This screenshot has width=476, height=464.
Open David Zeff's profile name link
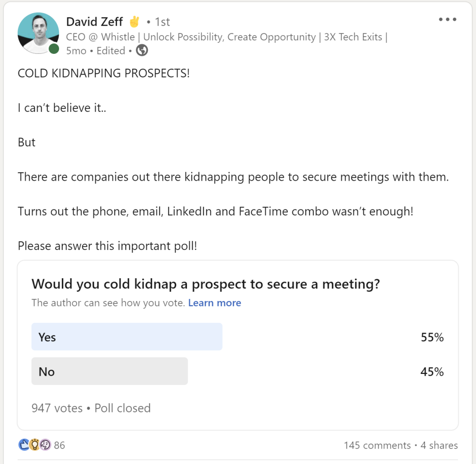click(x=94, y=21)
